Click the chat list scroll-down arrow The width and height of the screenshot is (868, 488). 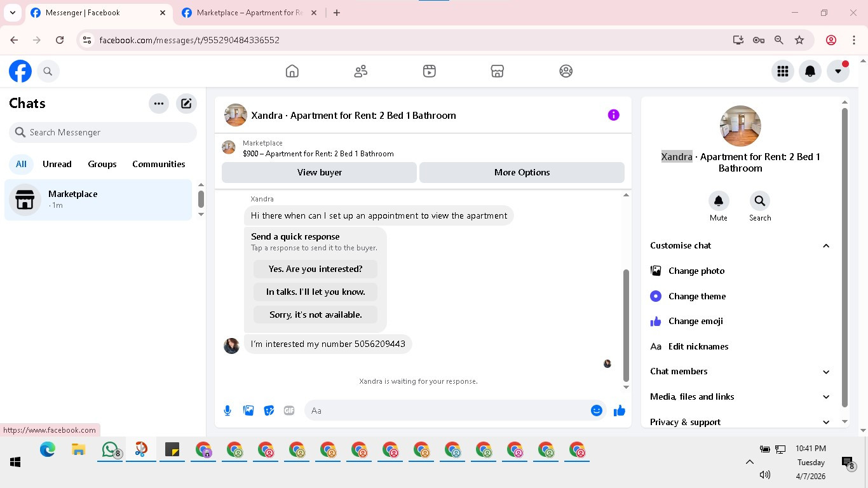coord(201,214)
